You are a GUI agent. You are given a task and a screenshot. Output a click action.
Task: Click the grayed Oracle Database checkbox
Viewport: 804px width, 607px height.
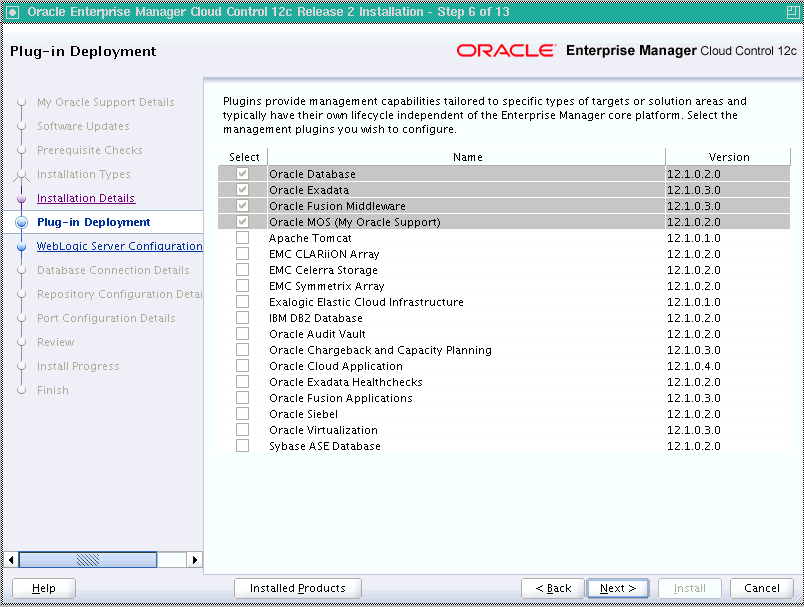pos(243,174)
